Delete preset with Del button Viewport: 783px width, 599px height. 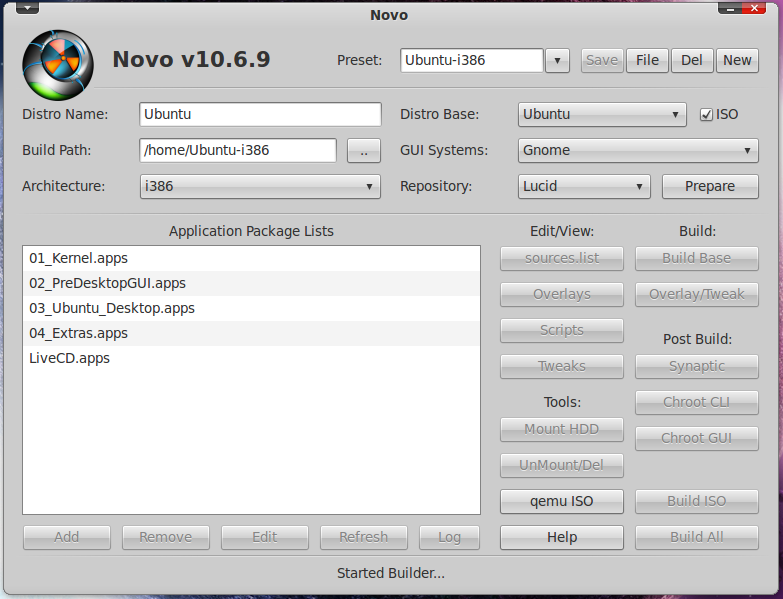(692, 61)
